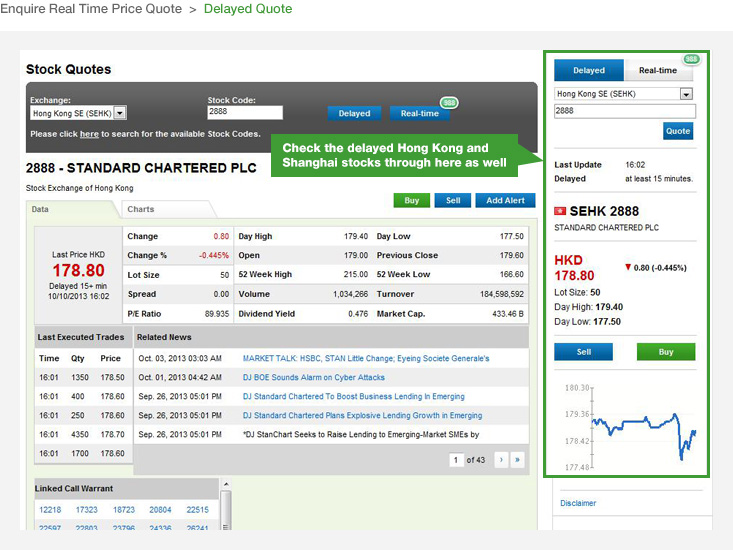
Task: Switch to the Charts tab
Action: (166, 209)
